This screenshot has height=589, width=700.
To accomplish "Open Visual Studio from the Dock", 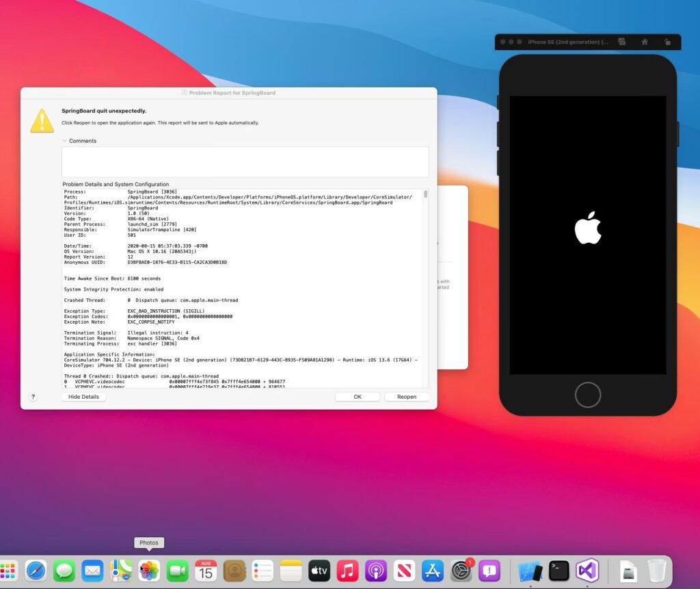I will click(587, 571).
